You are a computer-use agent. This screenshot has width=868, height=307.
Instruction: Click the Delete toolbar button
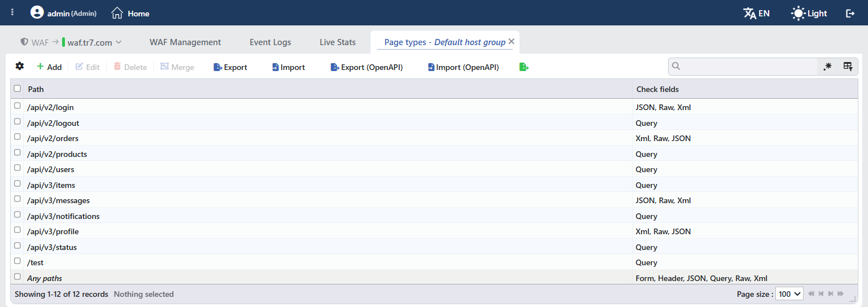tap(130, 67)
